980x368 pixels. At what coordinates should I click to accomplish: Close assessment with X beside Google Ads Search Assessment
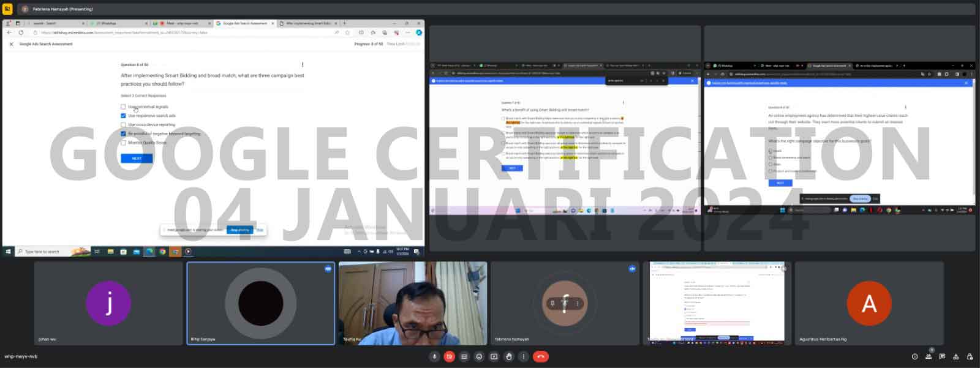[11, 44]
